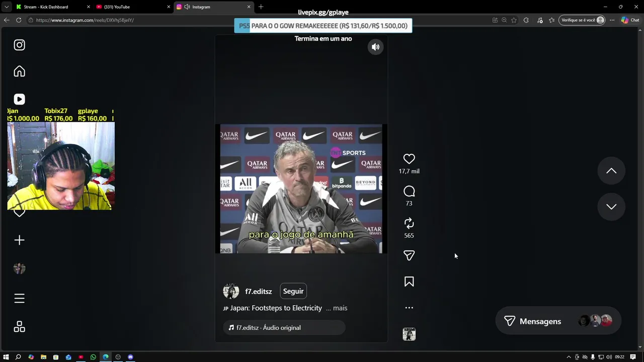
Task: Reload the Instagram page
Action: (x=19, y=20)
